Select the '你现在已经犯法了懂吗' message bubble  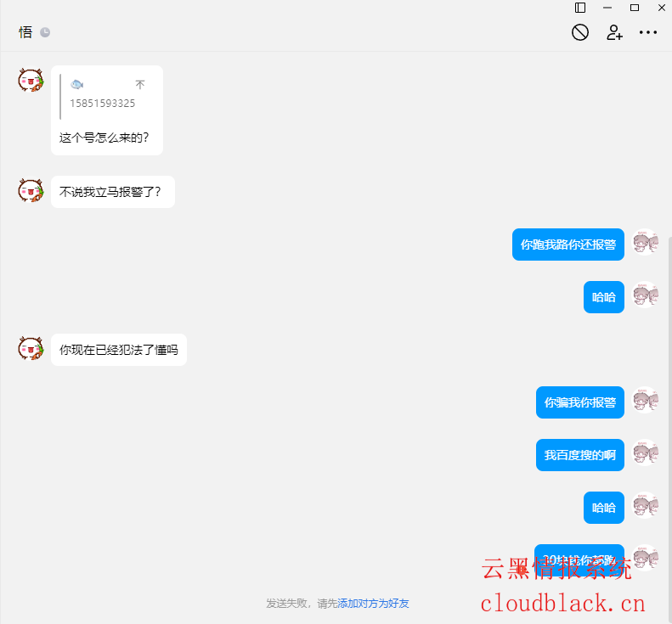[x=118, y=349]
